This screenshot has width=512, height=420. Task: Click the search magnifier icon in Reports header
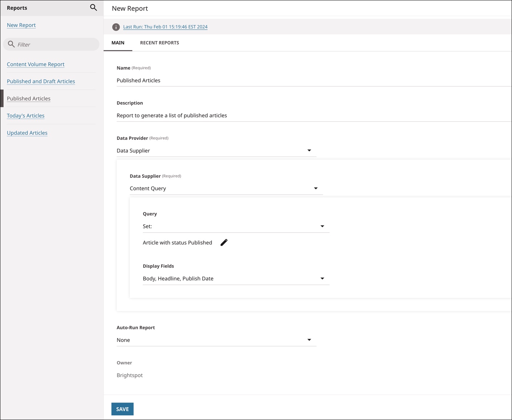click(x=93, y=8)
